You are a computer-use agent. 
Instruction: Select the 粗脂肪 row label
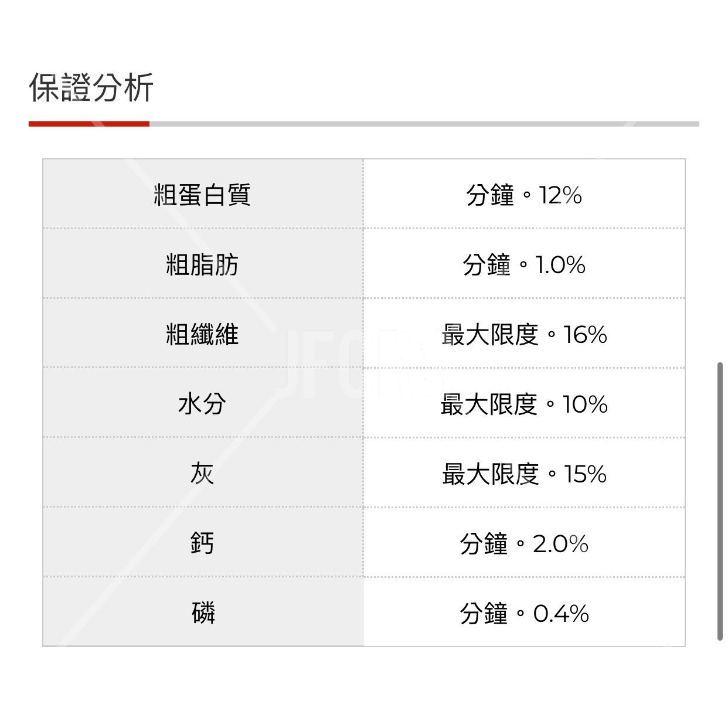[202, 264]
